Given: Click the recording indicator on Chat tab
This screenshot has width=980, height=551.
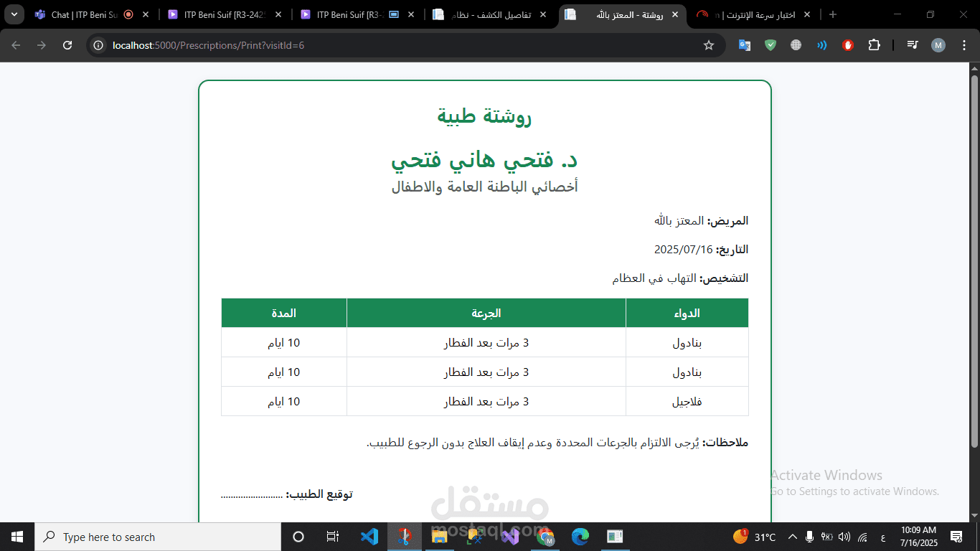Looking at the screenshot, I should 128,14.
